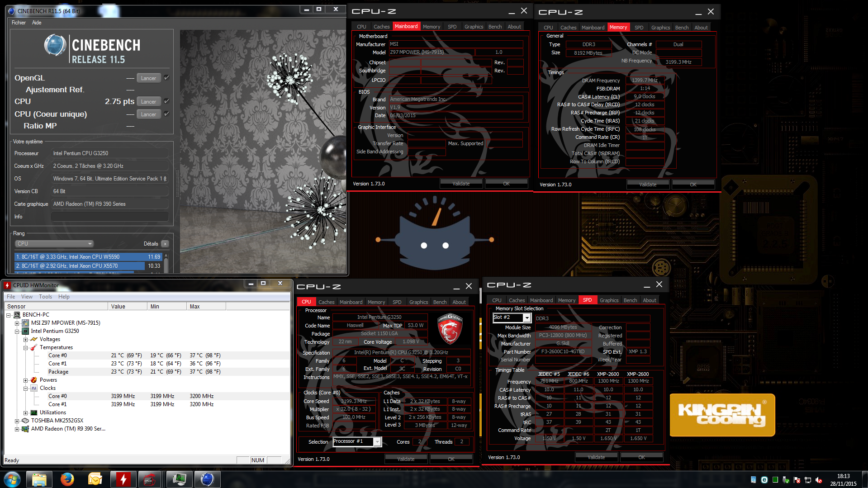868x488 pixels.
Task: Toggle the OpenGL test checkbox in Cinebench
Action: 166,78
